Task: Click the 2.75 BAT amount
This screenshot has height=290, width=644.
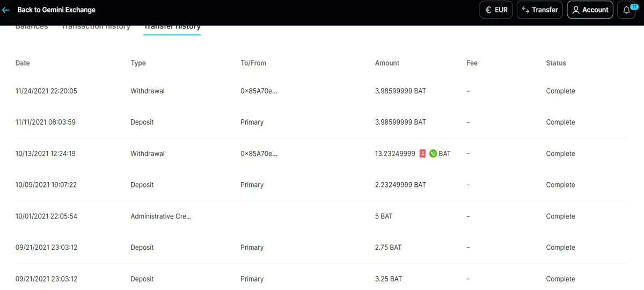Action: (389, 248)
